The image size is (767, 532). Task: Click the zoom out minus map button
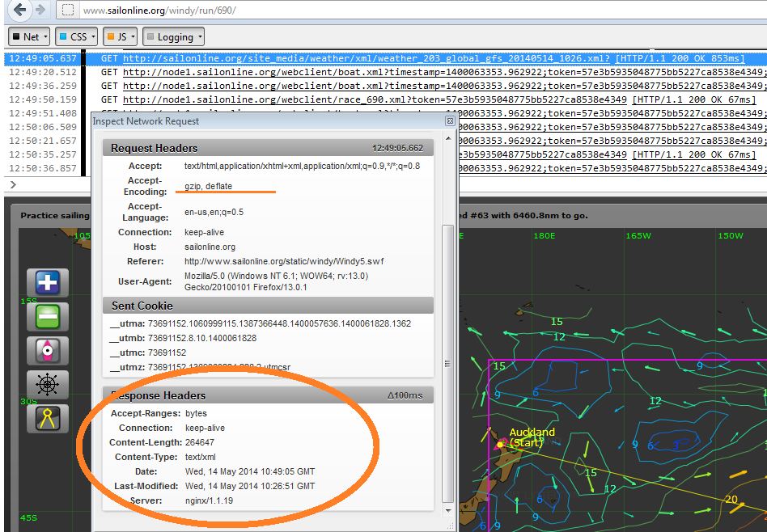tap(48, 316)
